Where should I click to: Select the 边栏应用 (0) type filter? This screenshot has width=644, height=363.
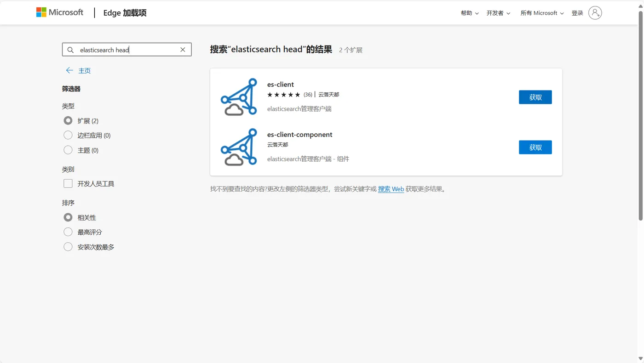pos(68,135)
